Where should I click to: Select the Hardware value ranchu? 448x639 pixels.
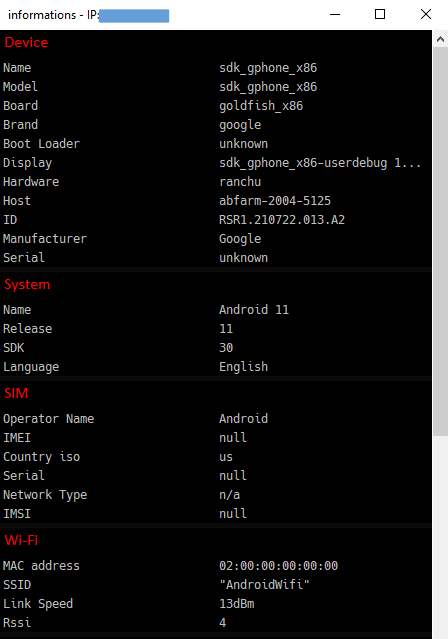[x=240, y=182]
